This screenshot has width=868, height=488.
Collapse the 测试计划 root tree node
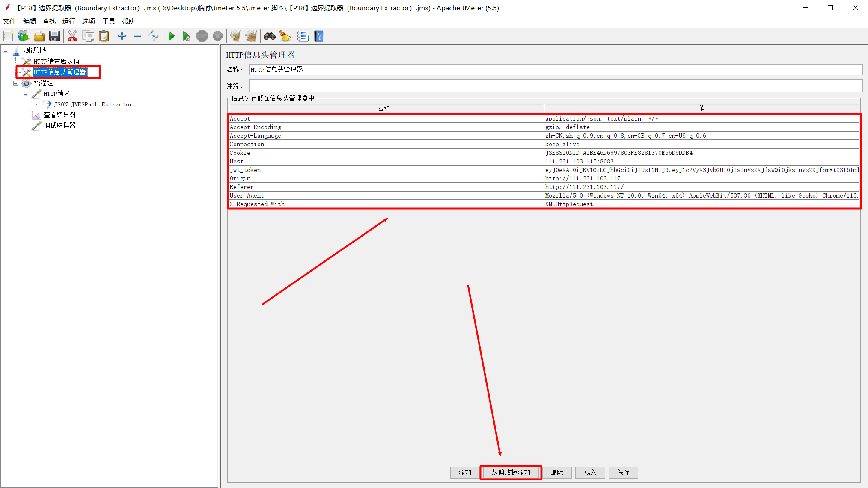6,51
